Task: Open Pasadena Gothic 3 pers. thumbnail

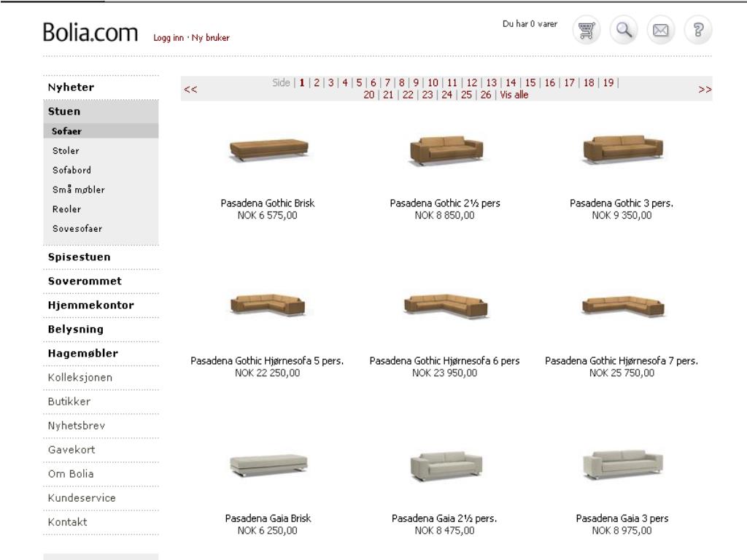Action: coord(623,149)
